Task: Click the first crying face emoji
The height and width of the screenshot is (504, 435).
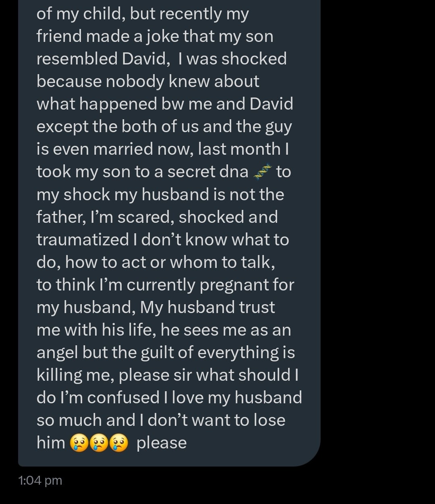Action: pyautogui.click(x=79, y=443)
